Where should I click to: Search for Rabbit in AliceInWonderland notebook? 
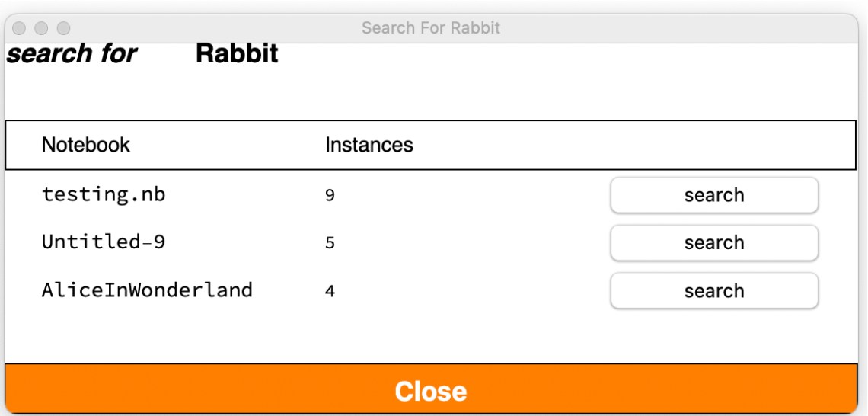[x=713, y=291]
